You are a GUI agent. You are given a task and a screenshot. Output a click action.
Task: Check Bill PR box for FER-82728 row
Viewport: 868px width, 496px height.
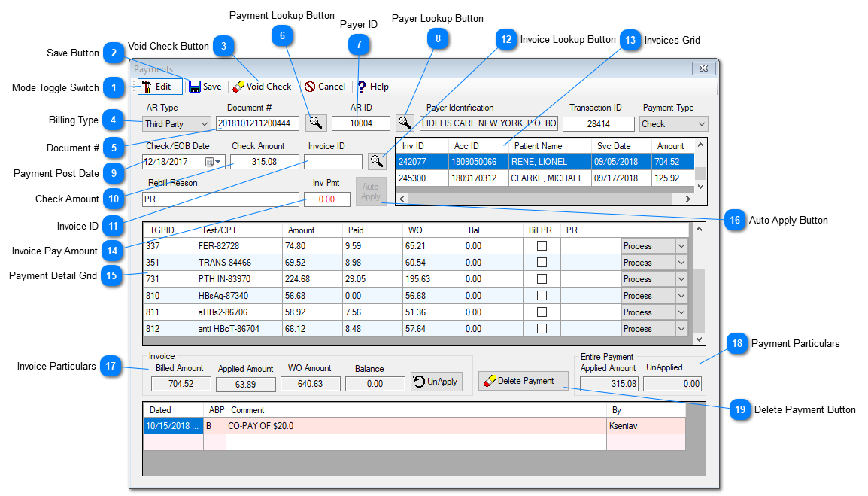(x=542, y=246)
